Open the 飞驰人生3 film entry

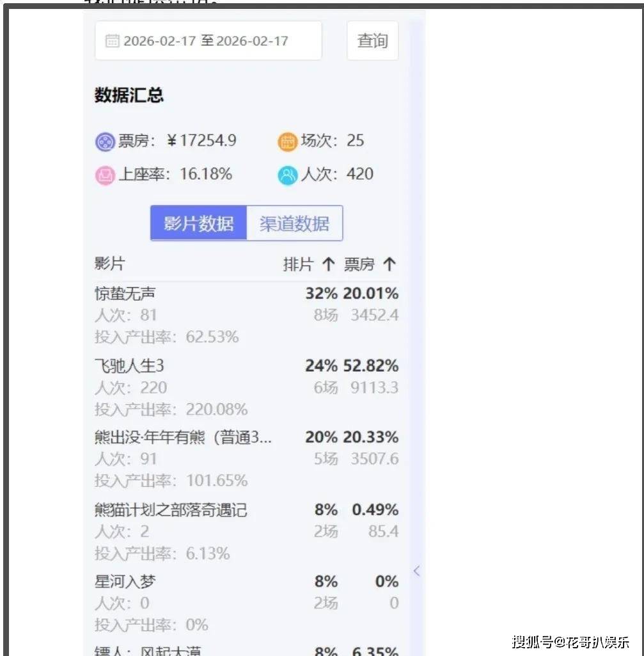click(130, 366)
